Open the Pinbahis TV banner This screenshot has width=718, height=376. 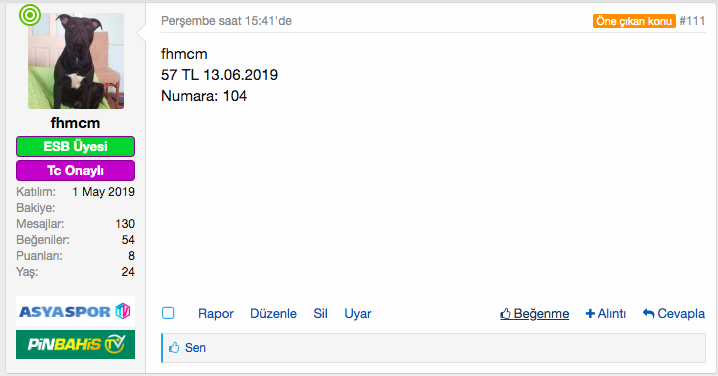pyautogui.click(x=76, y=344)
